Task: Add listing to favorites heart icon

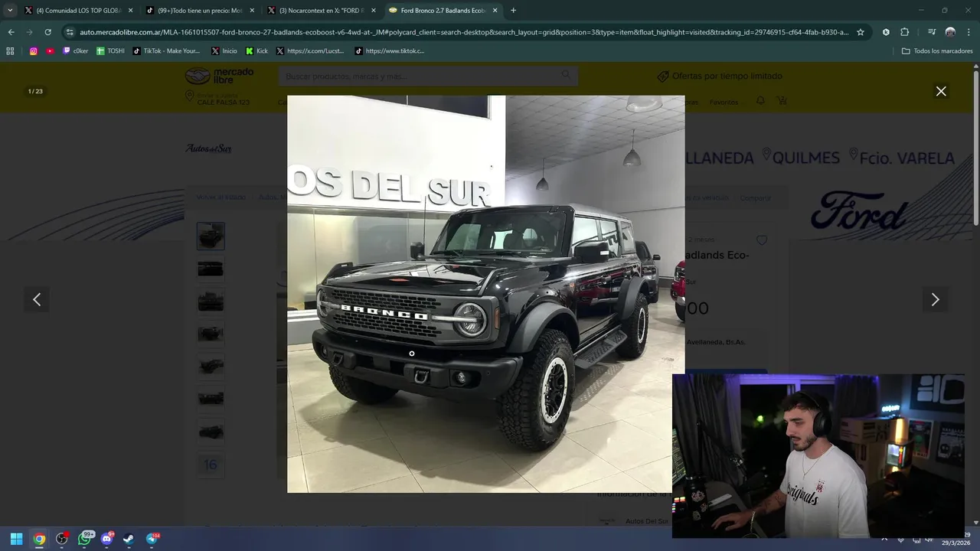Action: click(x=761, y=240)
